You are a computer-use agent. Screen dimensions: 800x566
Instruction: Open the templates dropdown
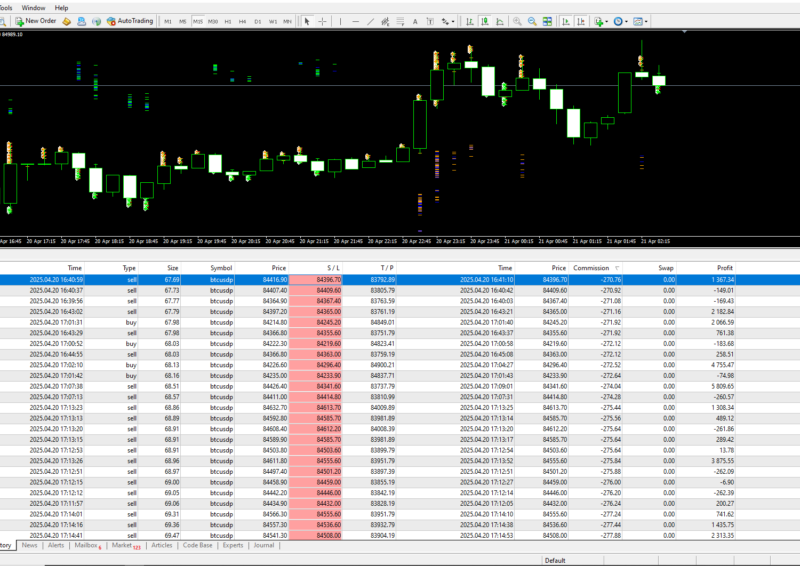point(641,20)
